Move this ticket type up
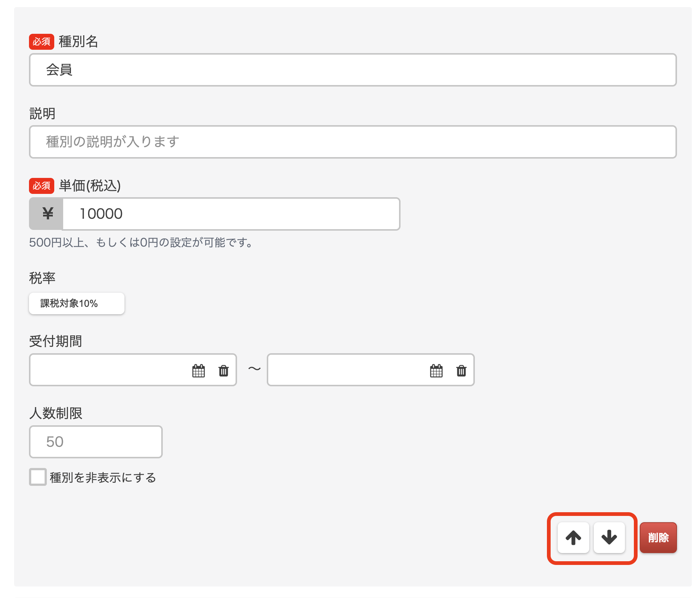 573,537
